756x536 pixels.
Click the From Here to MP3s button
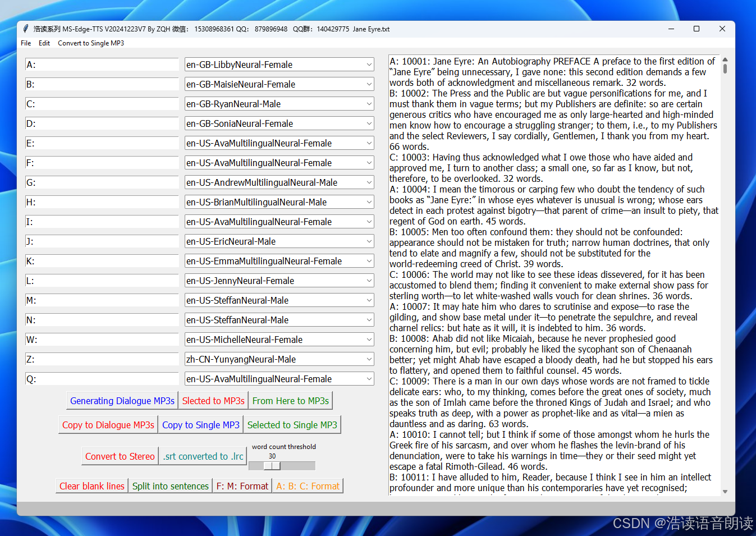[x=291, y=401]
